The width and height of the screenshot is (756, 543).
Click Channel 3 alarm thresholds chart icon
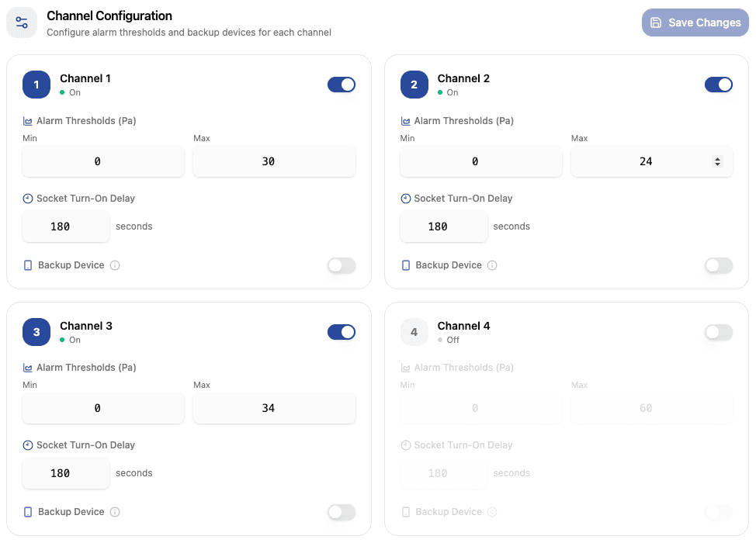tap(28, 368)
